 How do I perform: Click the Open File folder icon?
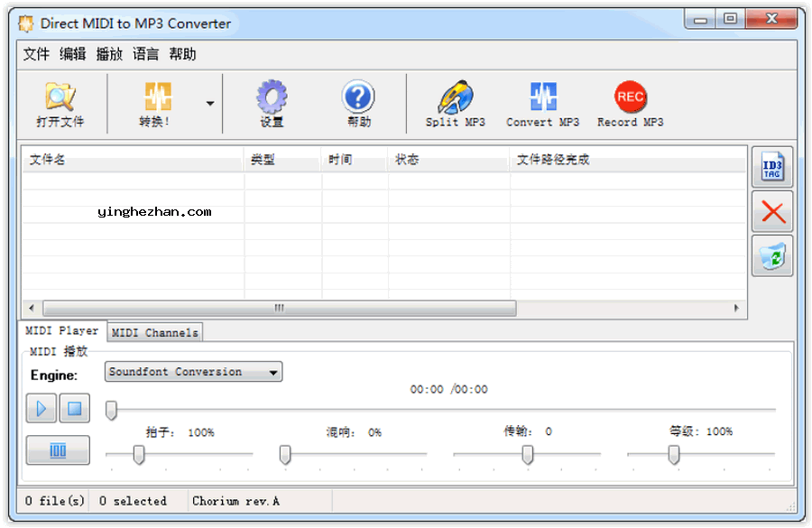(60, 97)
